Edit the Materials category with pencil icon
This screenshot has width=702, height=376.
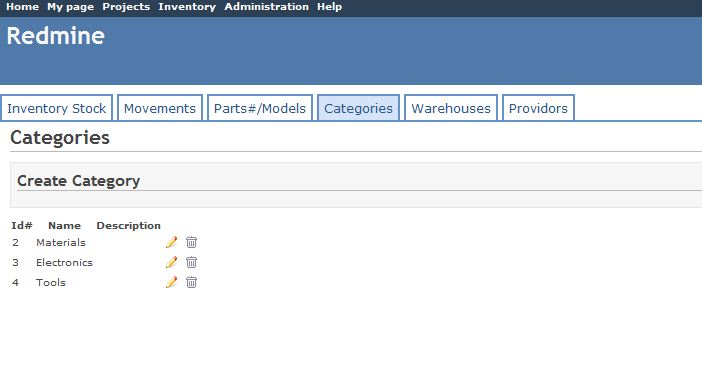coord(171,242)
